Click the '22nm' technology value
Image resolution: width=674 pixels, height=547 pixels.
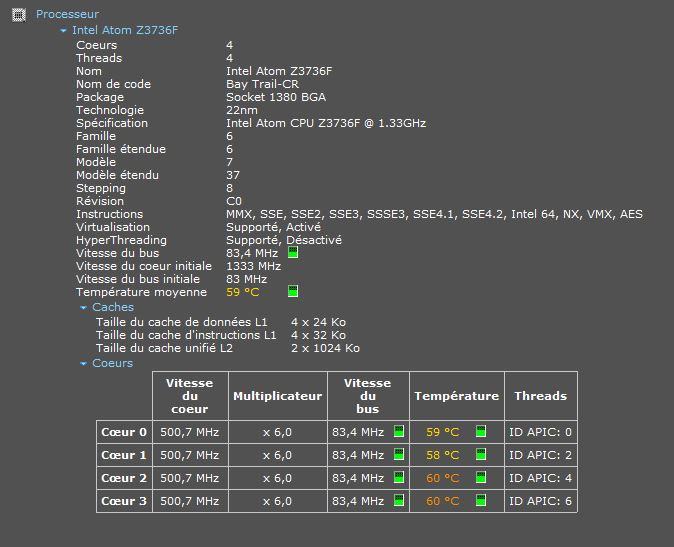point(242,110)
